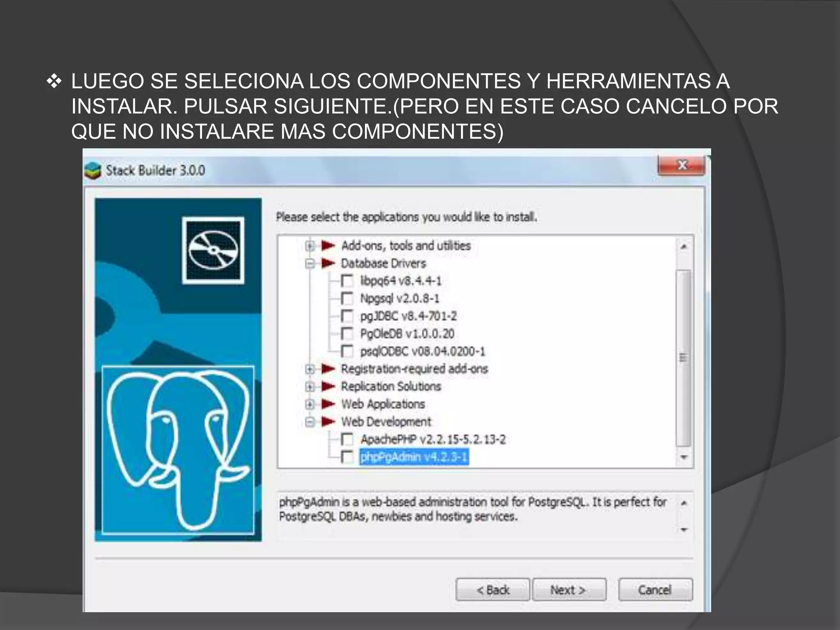Expand the Registration-required add-ons node
The image size is (840, 630).
(x=310, y=369)
